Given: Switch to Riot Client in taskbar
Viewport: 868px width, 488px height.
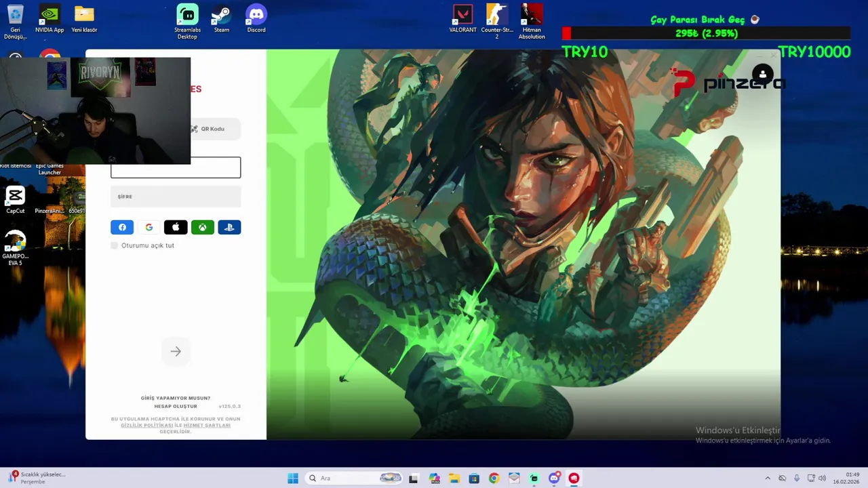Looking at the screenshot, I should click(574, 479).
